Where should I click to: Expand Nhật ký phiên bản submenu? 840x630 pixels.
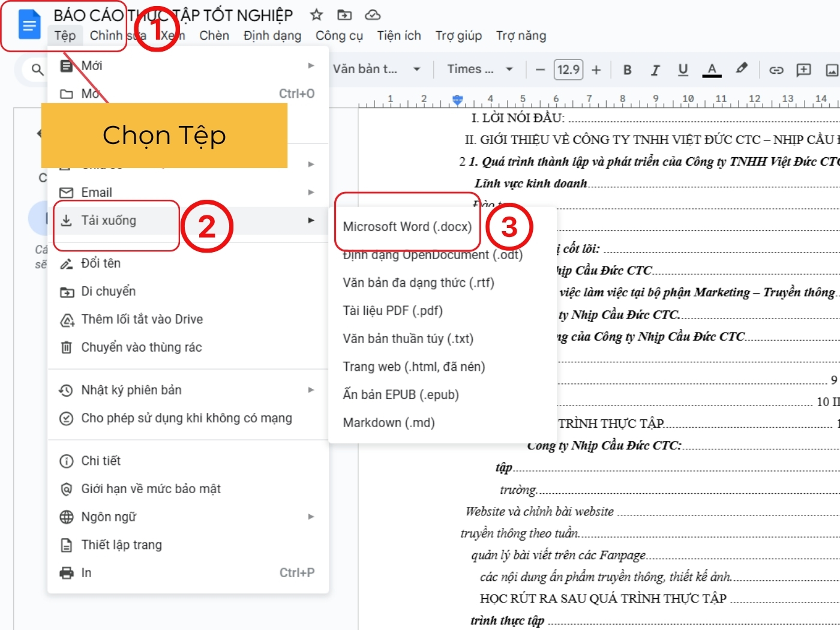point(188,390)
